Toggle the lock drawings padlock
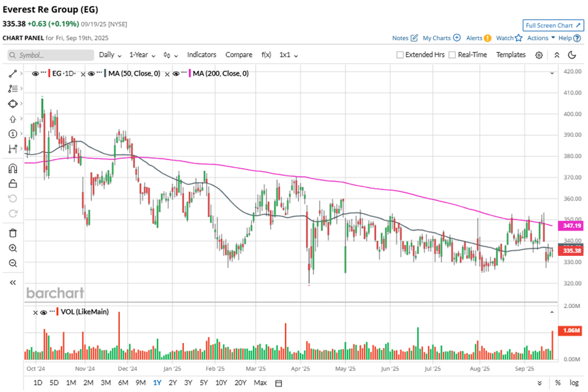This screenshot has width=588, height=392. coord(13,184)
